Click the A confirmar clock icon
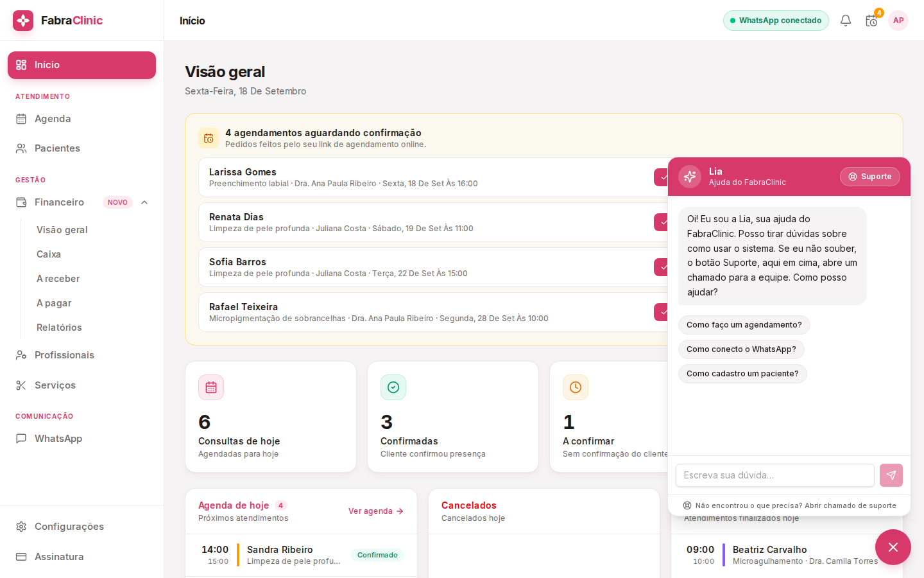The image size is (924, 578). point(576,387)
